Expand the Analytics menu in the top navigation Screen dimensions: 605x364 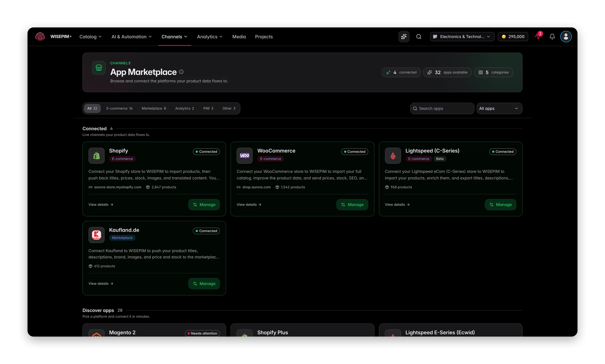[x=210, y=37]
